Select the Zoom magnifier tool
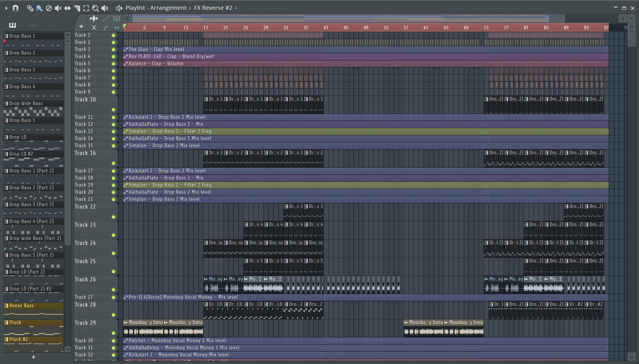The height and width of the screenshot is (364, 639). tap(95, 8)
